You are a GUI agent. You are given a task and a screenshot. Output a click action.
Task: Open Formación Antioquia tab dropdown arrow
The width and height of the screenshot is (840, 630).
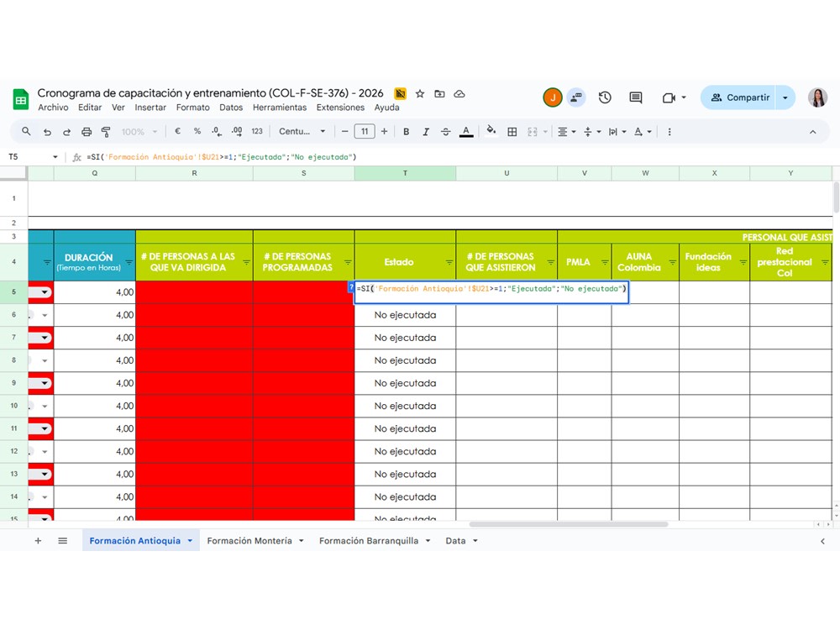click(x=190, y=541)
